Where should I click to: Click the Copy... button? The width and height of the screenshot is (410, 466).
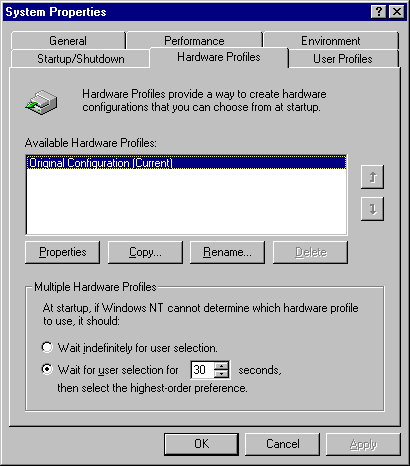coord(145,252)
